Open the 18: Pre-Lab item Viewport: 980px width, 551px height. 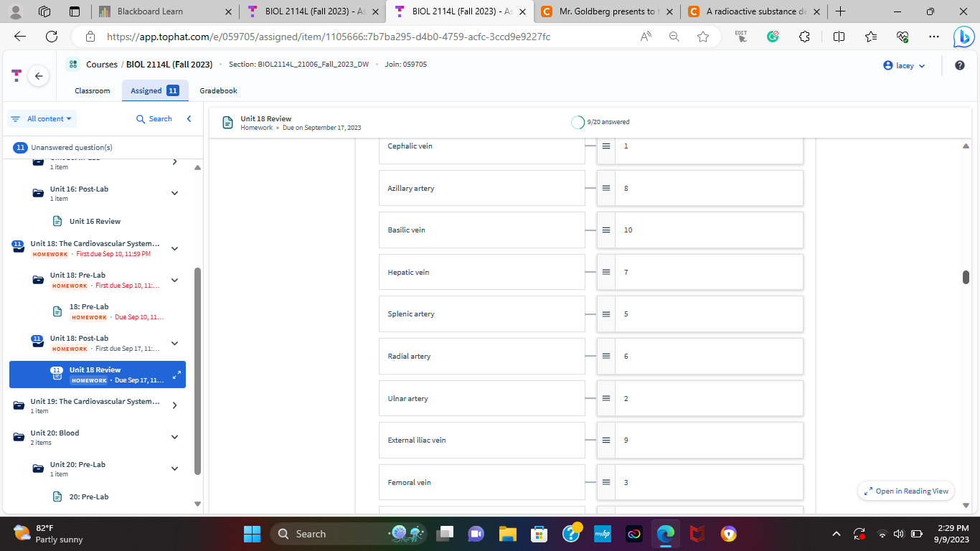tap(89, 307)
